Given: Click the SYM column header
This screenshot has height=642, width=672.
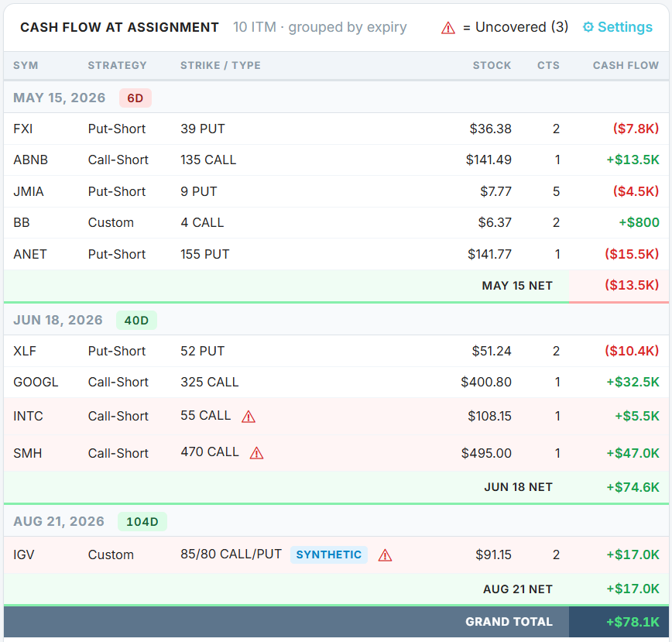Looking at the screenshot, I should (26, 65).
